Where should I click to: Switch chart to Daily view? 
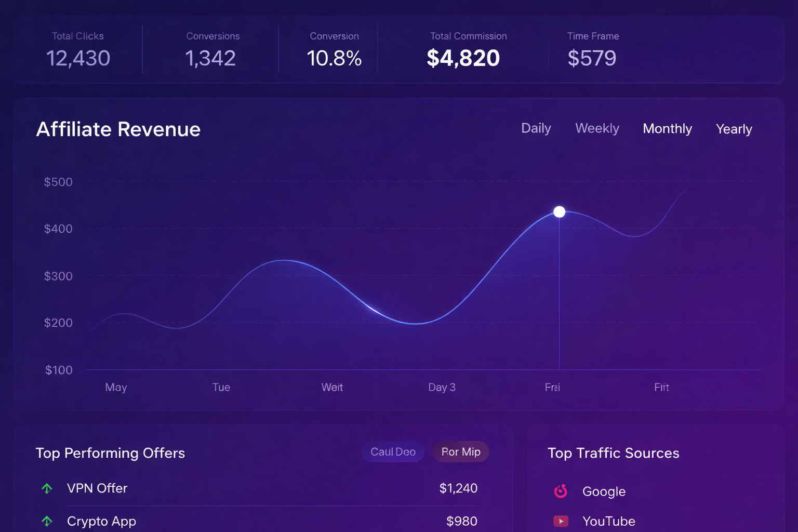[536, 128]
